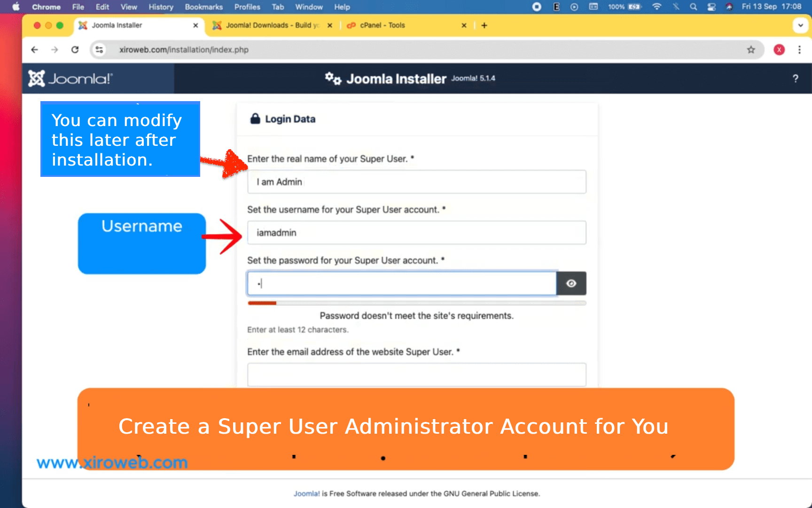Screen dimensions: 812x508
Task: Click the "Password doesn't meet the site's requirements." message
Action: point(416,316)
